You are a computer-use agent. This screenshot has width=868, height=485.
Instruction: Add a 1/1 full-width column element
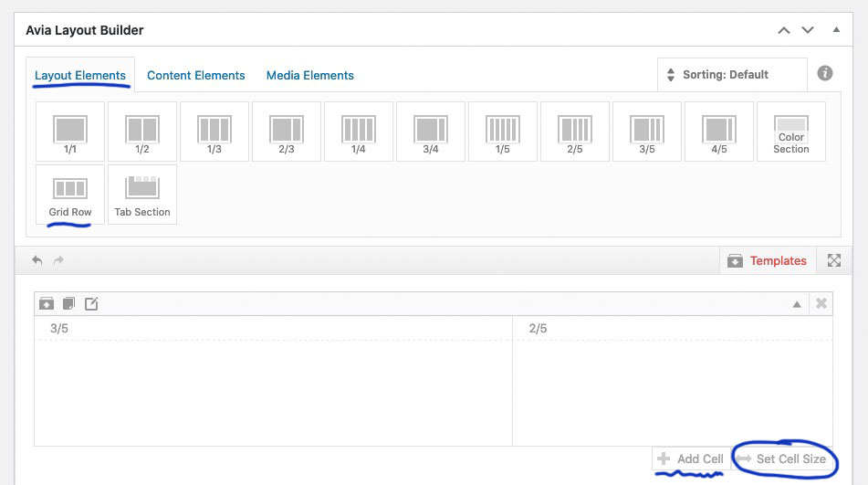coord(70,132)
